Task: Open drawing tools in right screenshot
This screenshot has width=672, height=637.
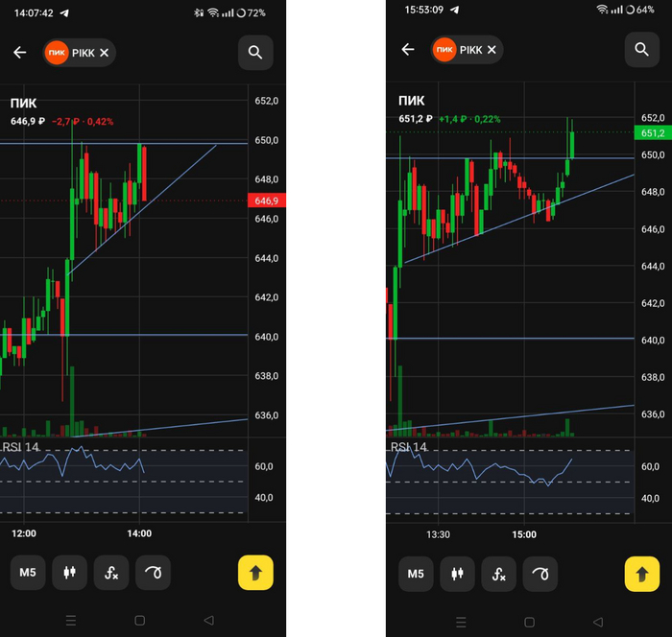Action: [540, 574]
